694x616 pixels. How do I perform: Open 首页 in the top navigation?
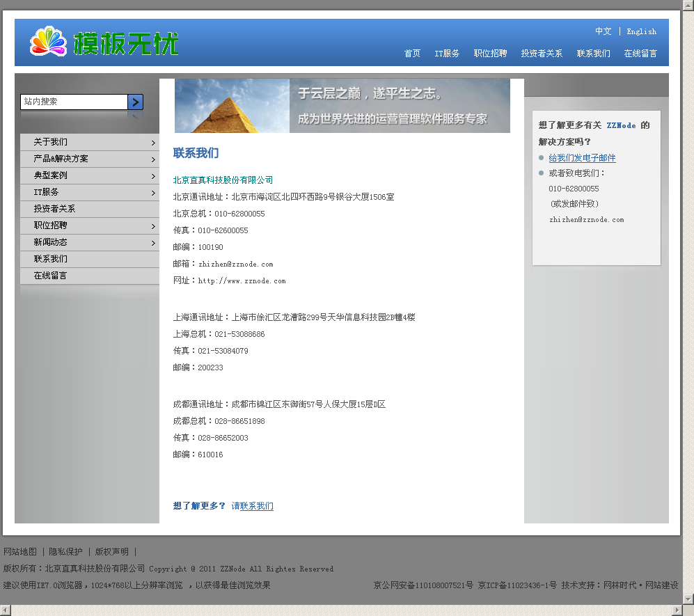tap(412, 54)
